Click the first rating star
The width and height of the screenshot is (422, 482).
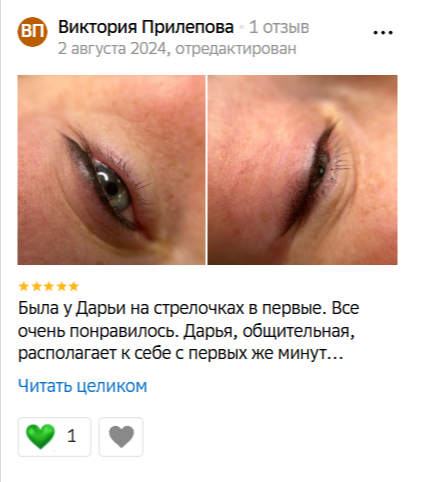(24, 286)
